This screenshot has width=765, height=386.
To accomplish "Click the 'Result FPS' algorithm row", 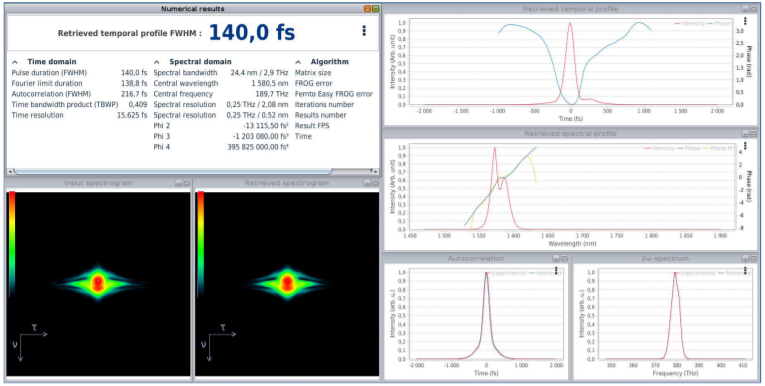I will pos(313,126).
